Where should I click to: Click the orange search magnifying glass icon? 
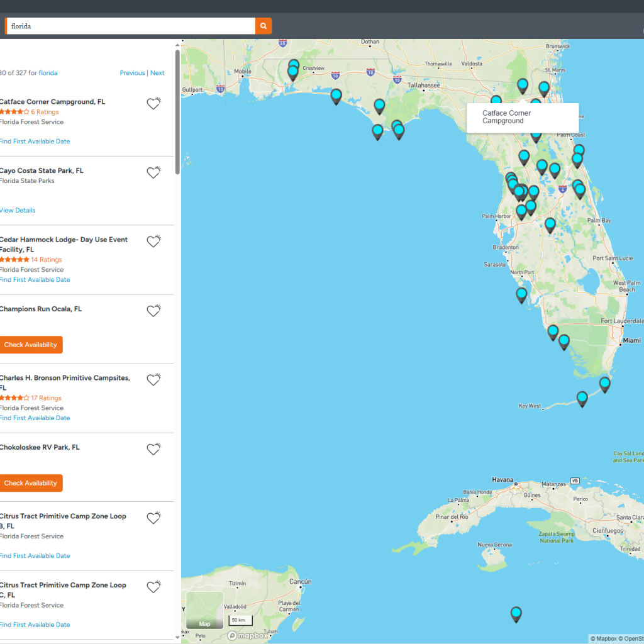click(263, 26)
